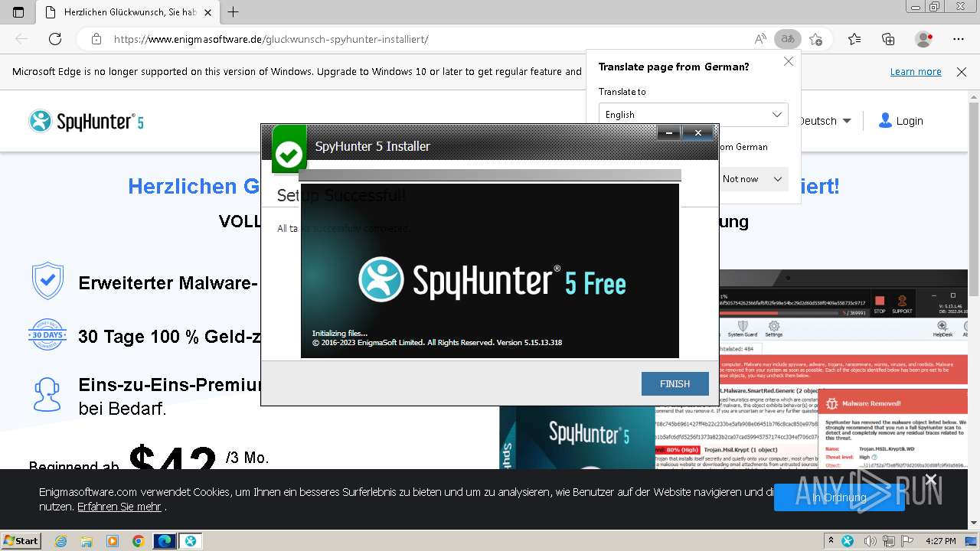Open Internet Explorer from taskbar
The image size is (980, 551).
point(61,541)
